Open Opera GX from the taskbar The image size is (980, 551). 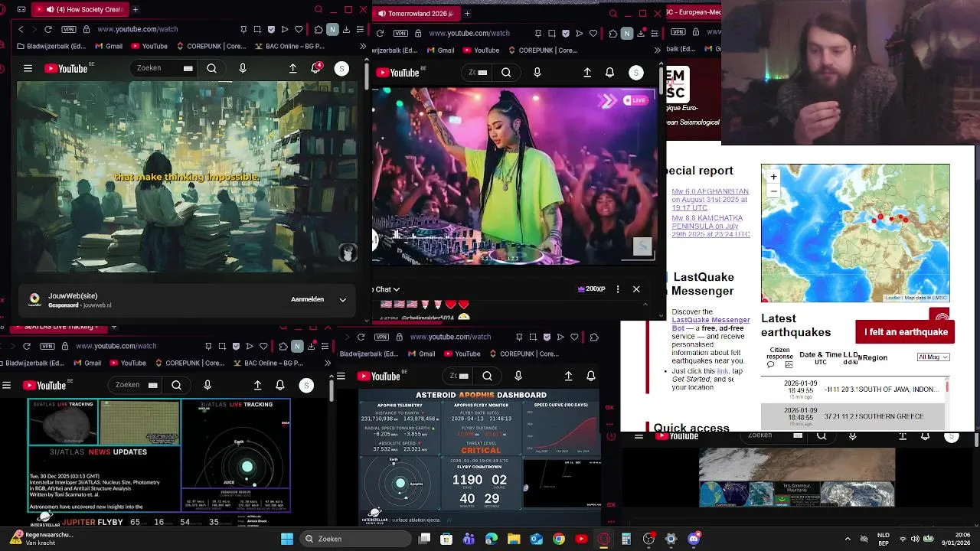[604, 539]
